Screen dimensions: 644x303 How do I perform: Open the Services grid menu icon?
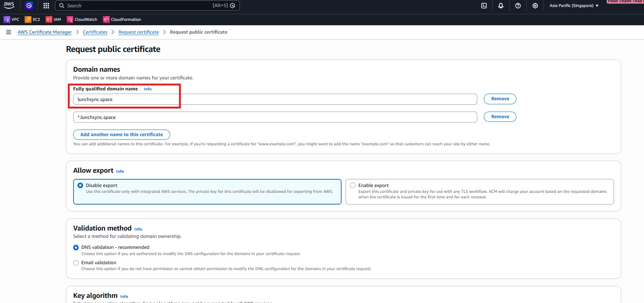(x=46, y=5)
